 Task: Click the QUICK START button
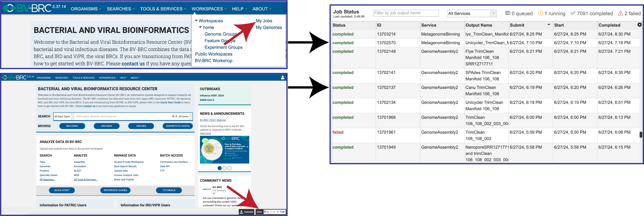(x=62, y=190)
